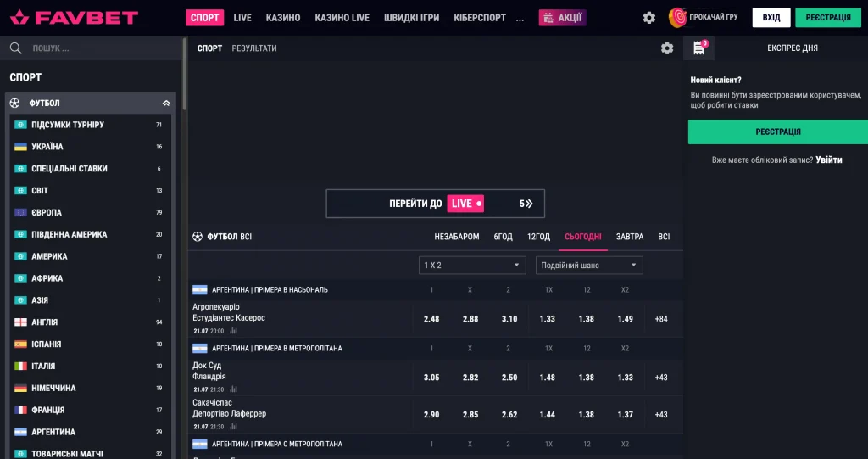The width and height of the screenshot is (868, 459).
Task: Open stats icon for Агропекуаріо match
Action: tap(233, 331)
